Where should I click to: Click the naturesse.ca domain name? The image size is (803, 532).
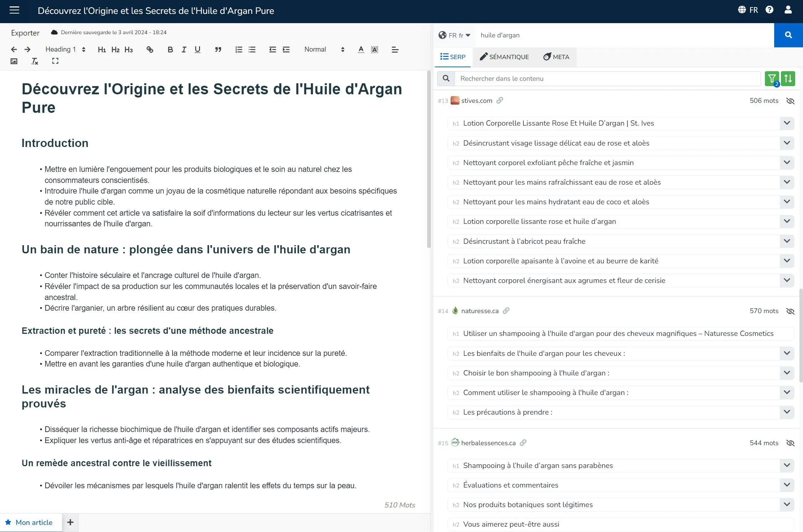(x=480, y=311)
